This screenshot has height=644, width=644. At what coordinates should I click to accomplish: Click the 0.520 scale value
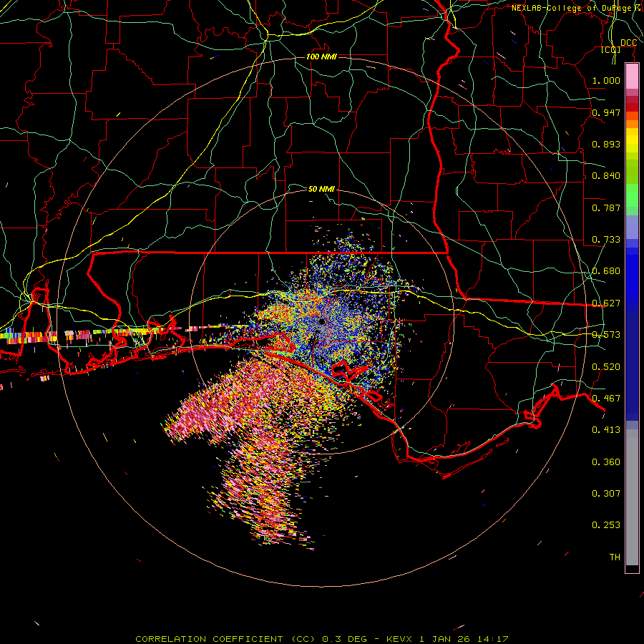[606, 367]
